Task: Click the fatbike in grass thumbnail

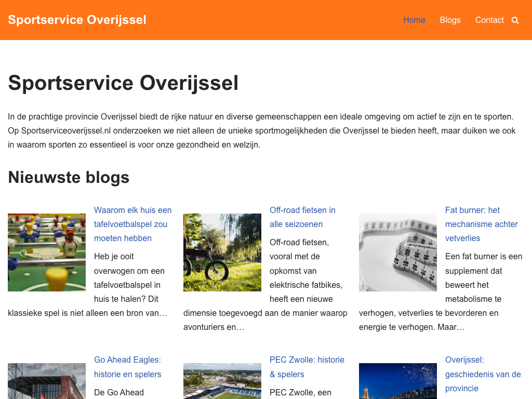Action: point(222,252)
